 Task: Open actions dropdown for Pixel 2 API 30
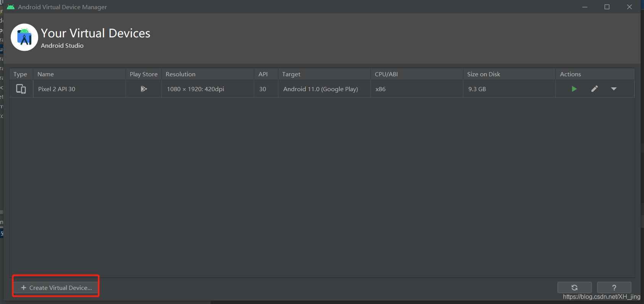click(614, 89)
